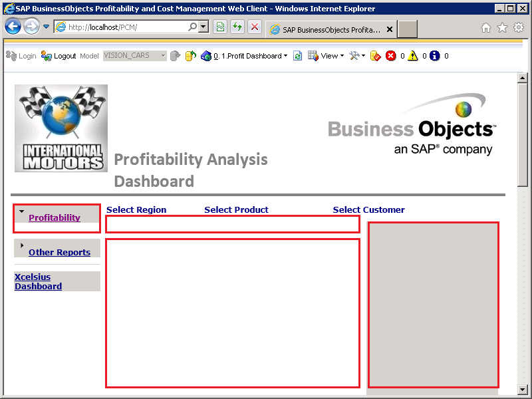Click the Select Region heading
This screenshot has width=532, height=399.
pos(136,210)
